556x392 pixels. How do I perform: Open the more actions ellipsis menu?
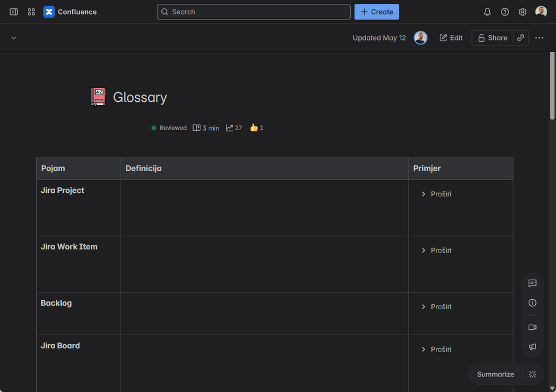click(x=539, y=38)
